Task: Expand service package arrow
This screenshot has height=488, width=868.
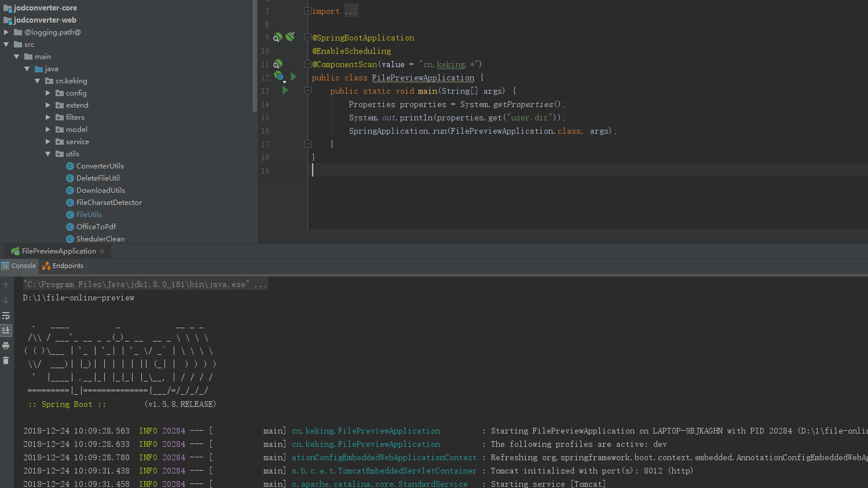Action: pyautogui.click(x=48, y=142)
